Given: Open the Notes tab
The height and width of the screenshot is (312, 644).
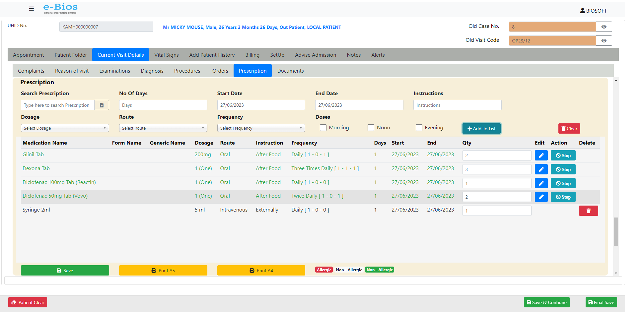Looking at the screenshot, I should [x=354, y=55].
